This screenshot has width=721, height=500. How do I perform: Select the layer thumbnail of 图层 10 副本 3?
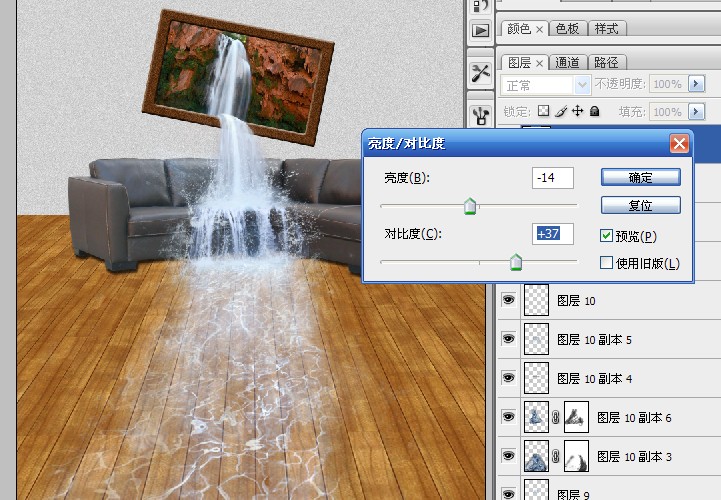(536, 456)
